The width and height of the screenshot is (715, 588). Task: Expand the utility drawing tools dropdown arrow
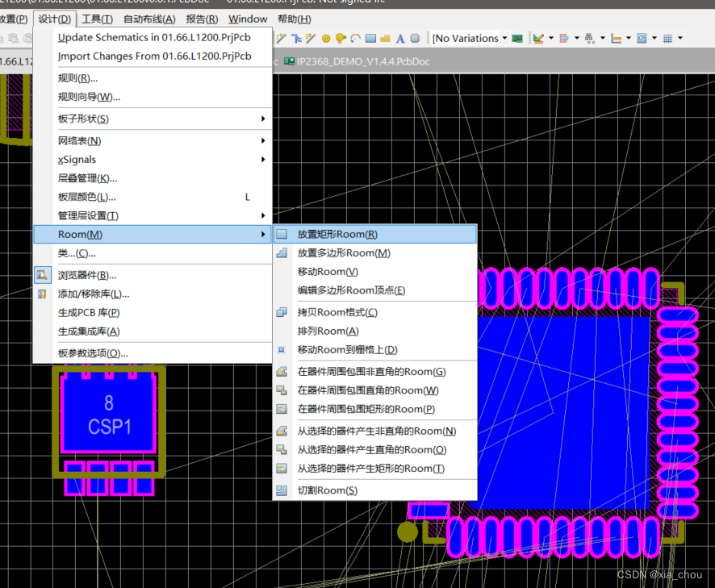(551, 38)
